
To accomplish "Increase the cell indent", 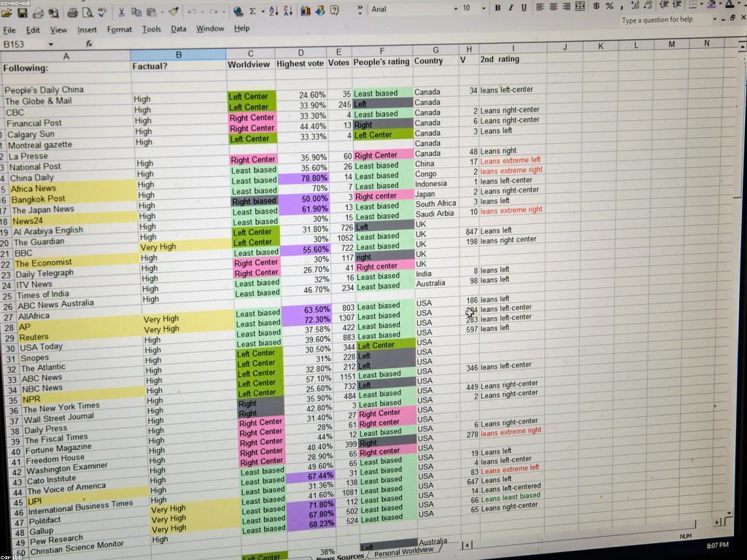I will click(677, 5).
